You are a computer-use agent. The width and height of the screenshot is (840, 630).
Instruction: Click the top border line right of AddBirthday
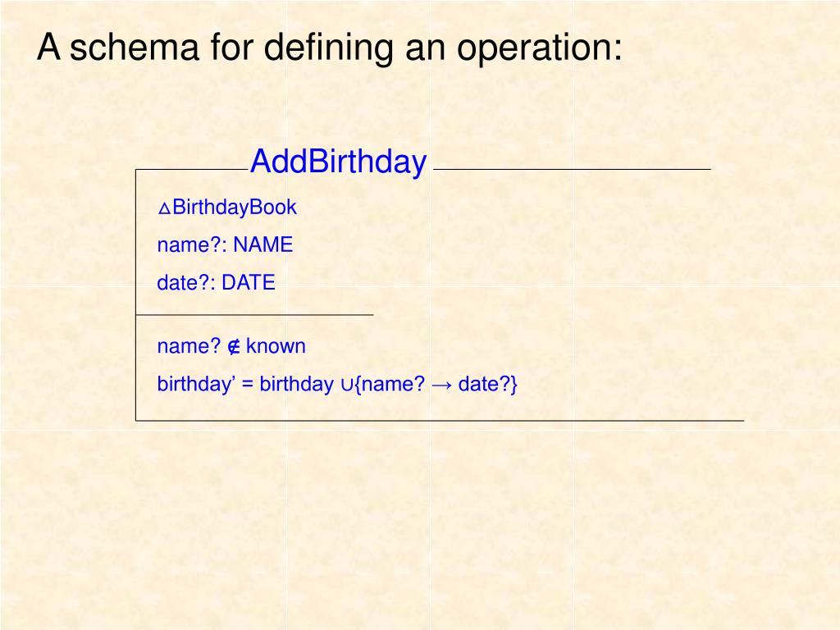(572, 169)
